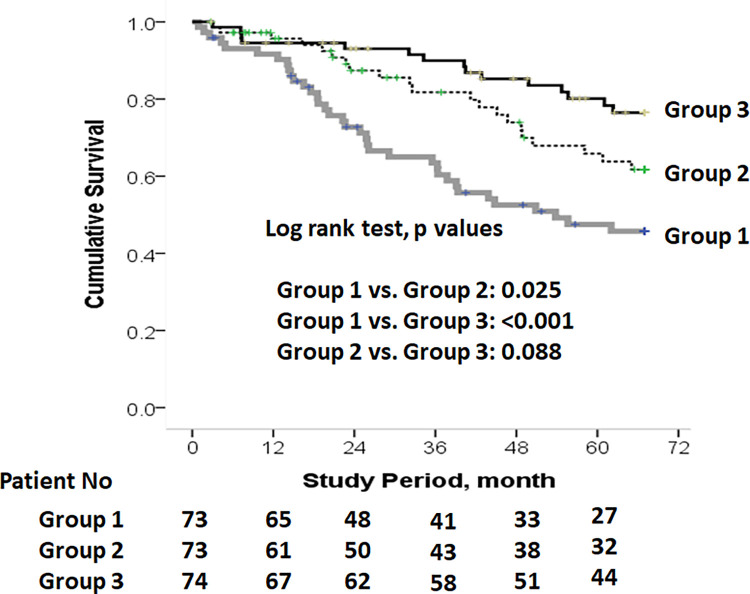Click the Group 1 vs. Group 2 p-value line

[411, 291]
